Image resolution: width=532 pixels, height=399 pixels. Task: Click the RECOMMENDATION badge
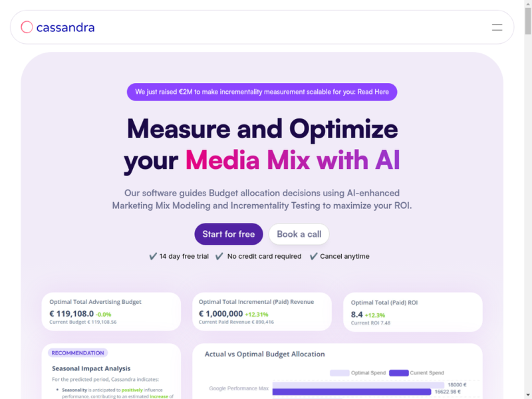[78, 353]
